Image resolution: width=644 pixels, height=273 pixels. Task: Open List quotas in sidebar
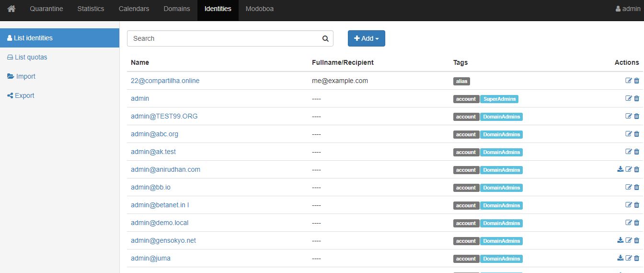click(31, 57)
